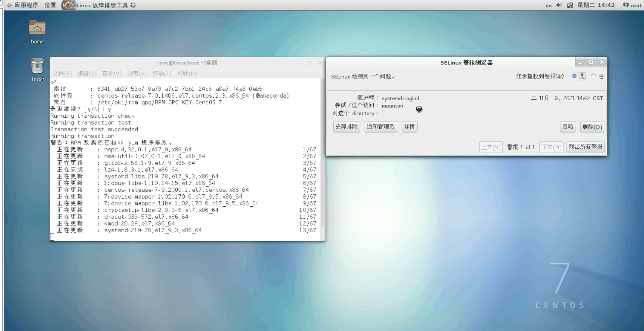Open terminal 编辑(E) menu
Screen dimensions: 644x331
87,74
